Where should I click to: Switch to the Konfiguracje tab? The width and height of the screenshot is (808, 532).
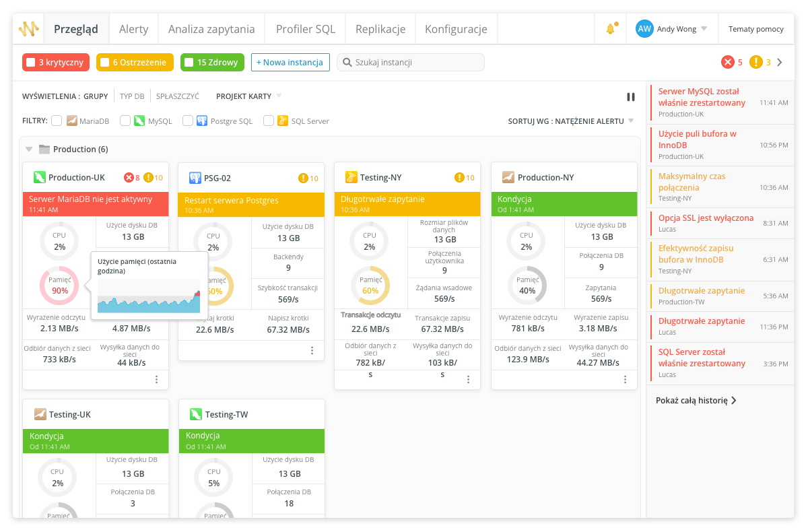[456, 29]
